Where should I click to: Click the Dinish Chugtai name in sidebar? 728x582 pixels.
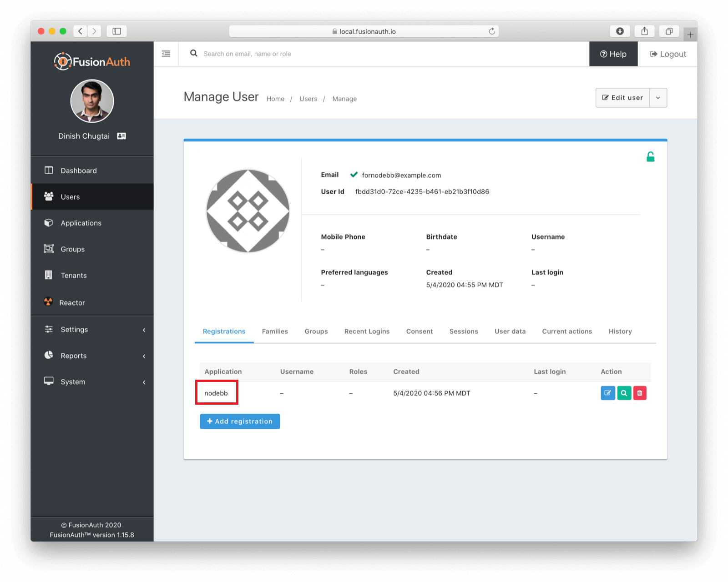pyautogui.click(x=84, y=136)
